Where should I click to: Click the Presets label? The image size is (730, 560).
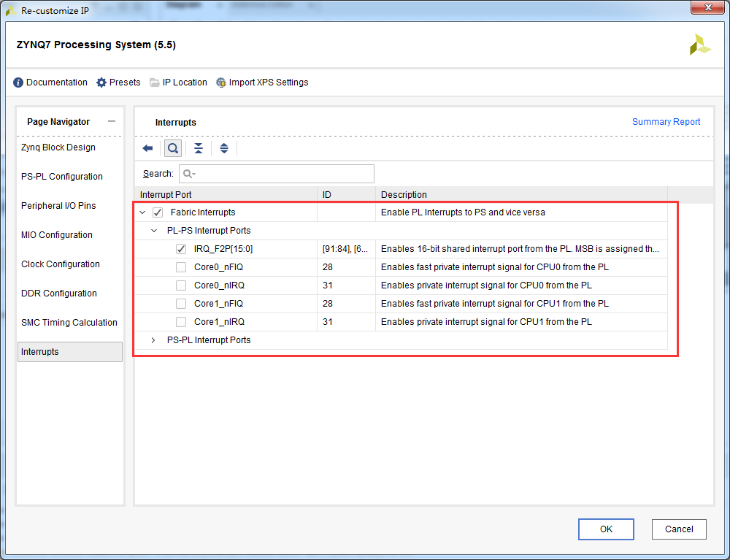tap(125, 83)
